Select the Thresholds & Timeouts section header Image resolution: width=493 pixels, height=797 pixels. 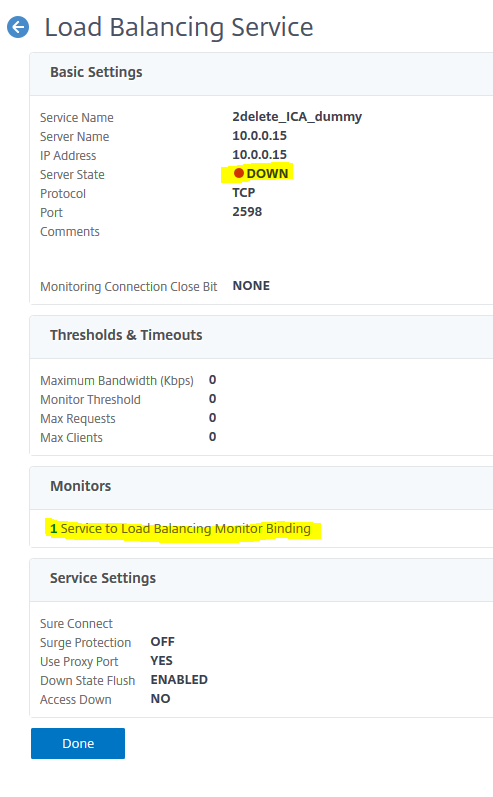click(x=126, y=335)
